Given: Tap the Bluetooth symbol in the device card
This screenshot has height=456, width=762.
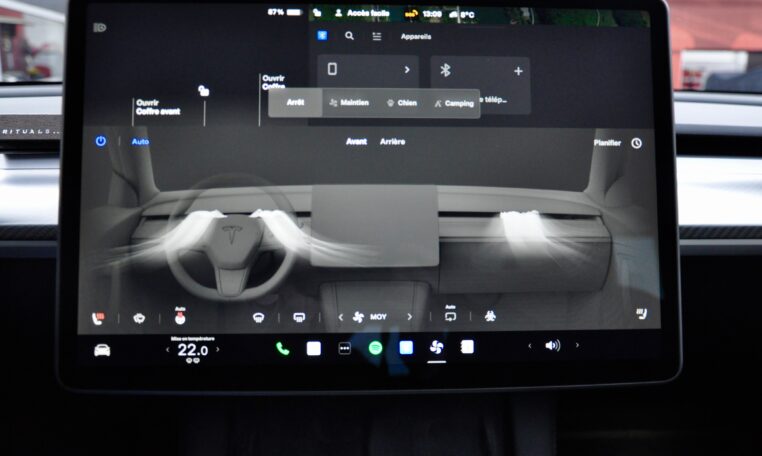Looking at the screenshot, I should (445, 70).
